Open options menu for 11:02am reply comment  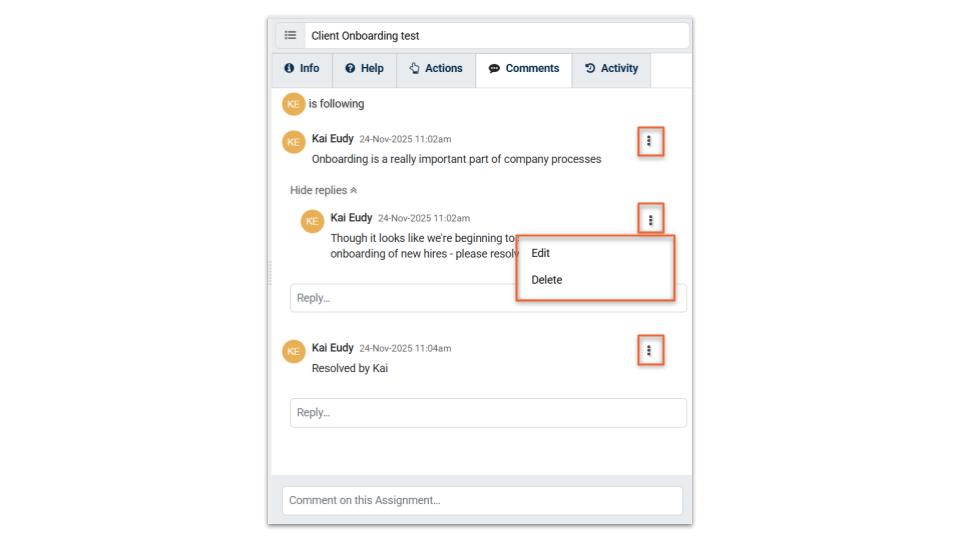(x=650, y=219)
